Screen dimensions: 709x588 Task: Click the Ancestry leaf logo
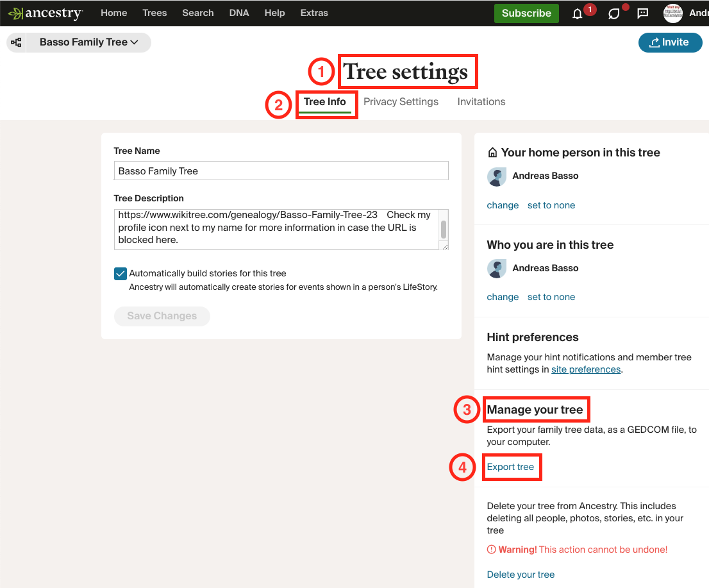[46, 13]
